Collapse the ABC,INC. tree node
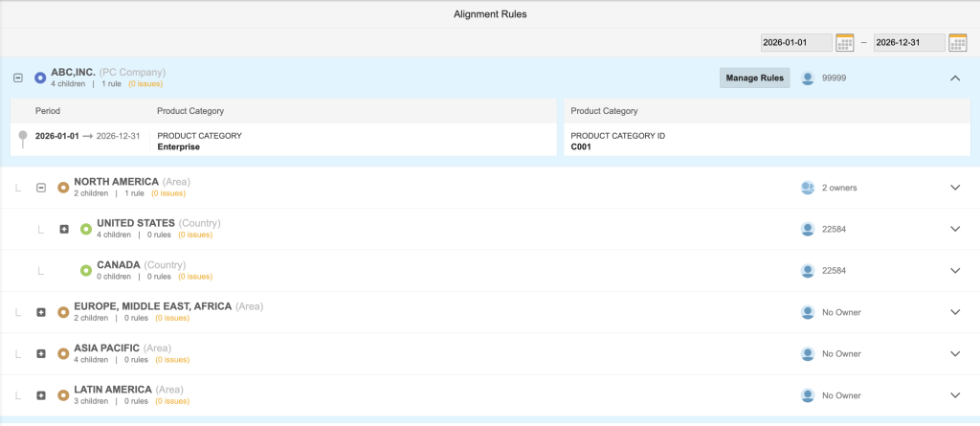Viewport: 980px width, 426px height. pyautogui.click(x=18, y=78)
